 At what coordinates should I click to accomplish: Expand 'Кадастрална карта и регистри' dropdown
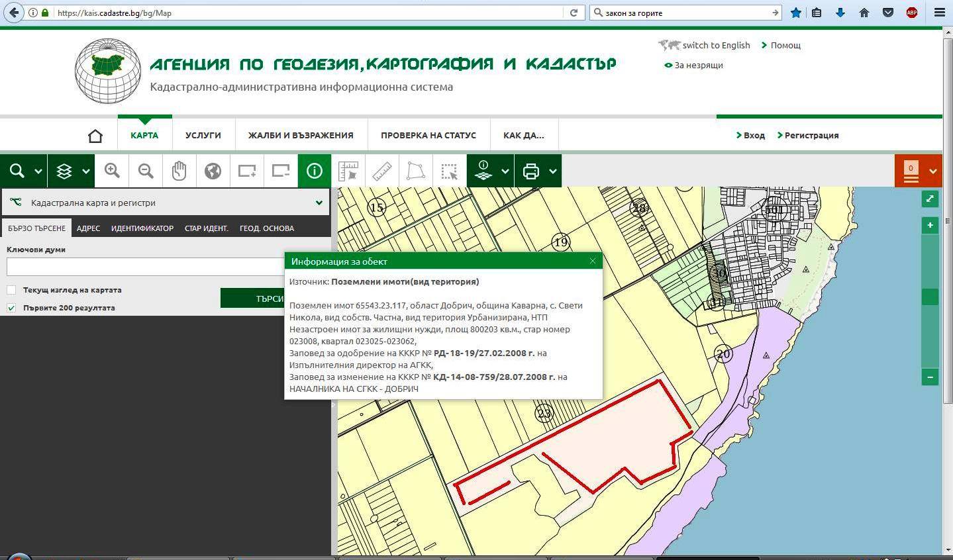tap(319, 203)
